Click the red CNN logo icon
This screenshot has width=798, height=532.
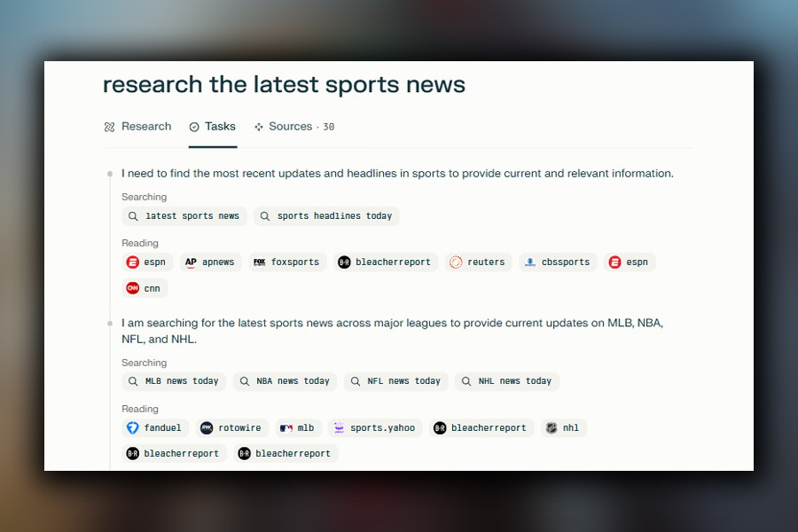pos(133,288)
